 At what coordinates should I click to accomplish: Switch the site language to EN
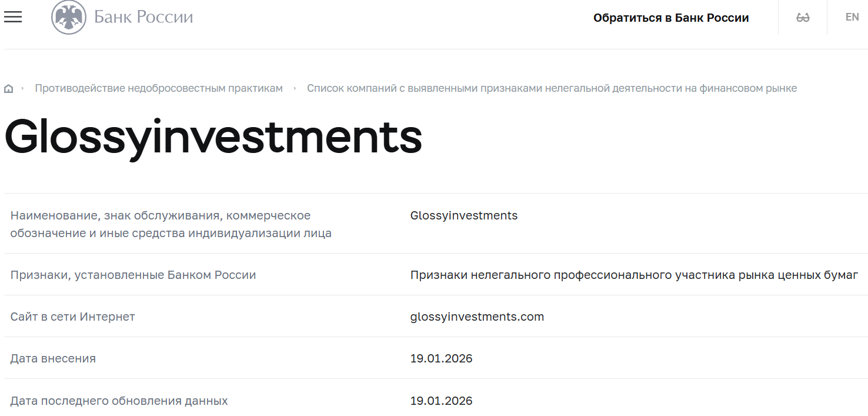click(851, 17)
